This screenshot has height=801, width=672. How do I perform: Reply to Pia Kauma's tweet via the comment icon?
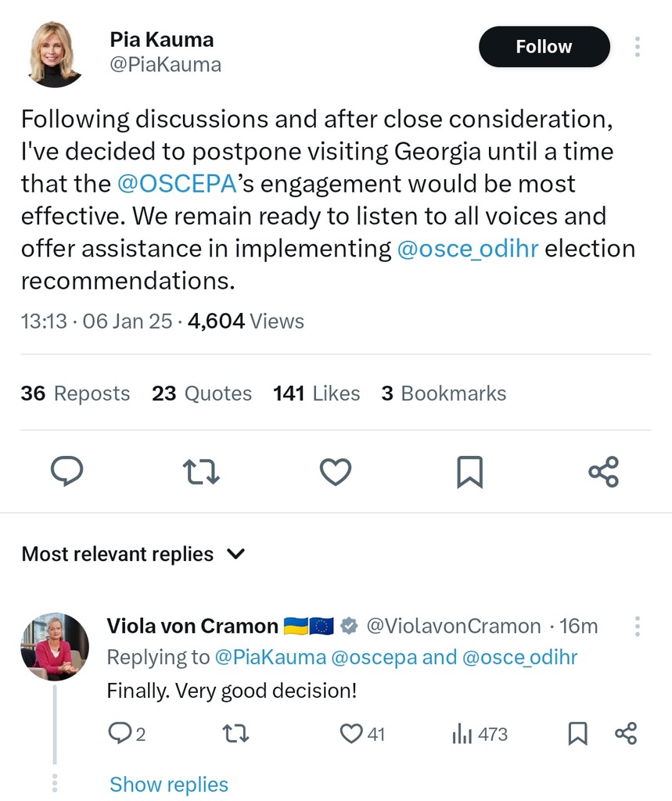[x=67, y=472]
